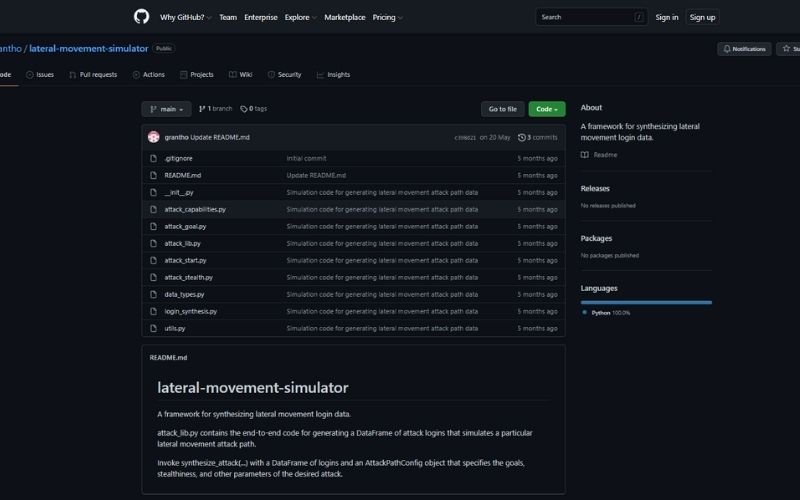
Task: Click the file icon beside .gitignore
Action: 154,159
